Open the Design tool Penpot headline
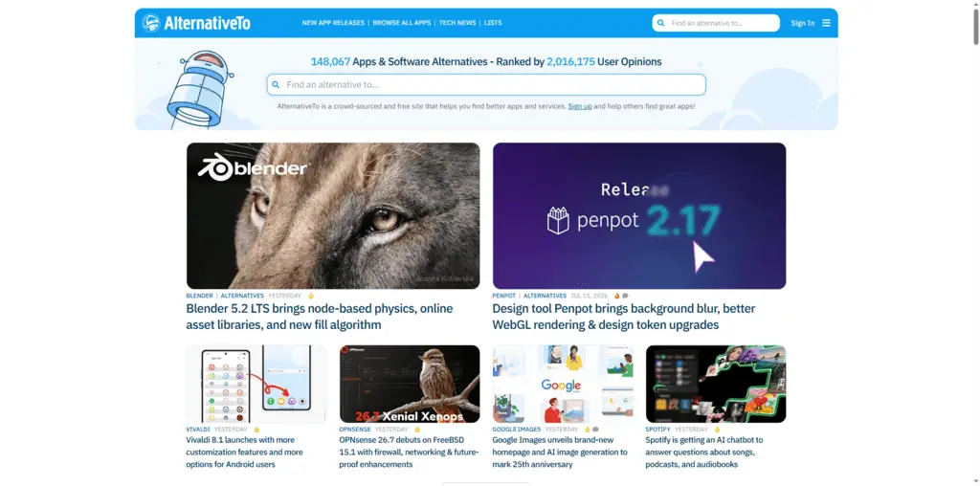Screen dimensions: 980x486 tap(624, 317)
